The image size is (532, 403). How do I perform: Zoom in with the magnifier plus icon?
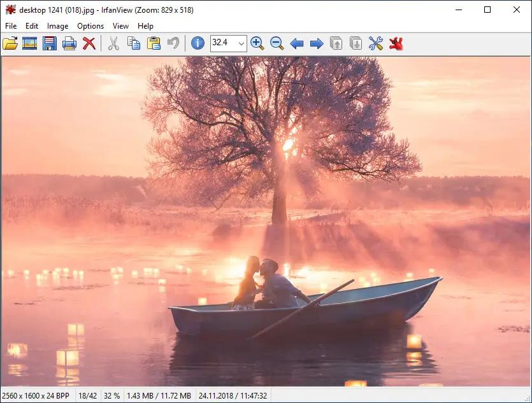[x=257, y=43]
